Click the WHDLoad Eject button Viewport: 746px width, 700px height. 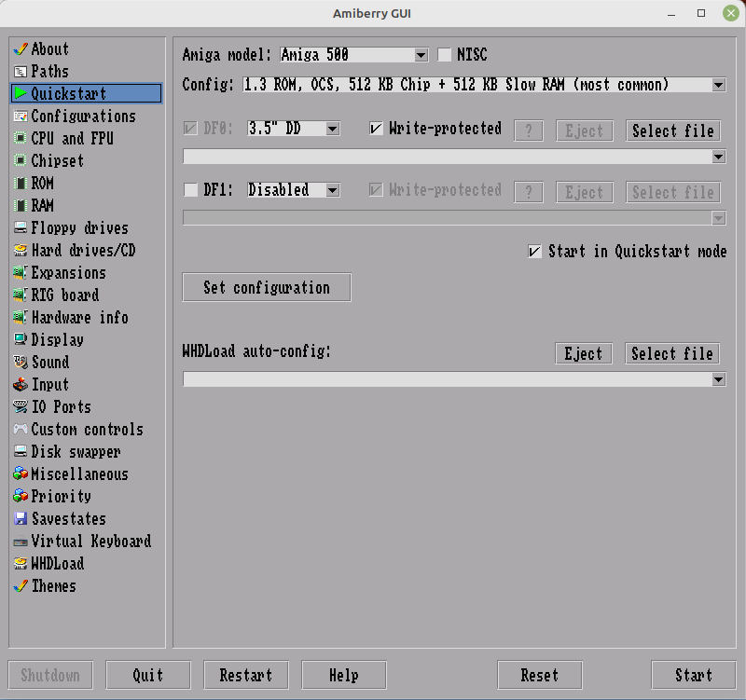click(x=584, y=354)
